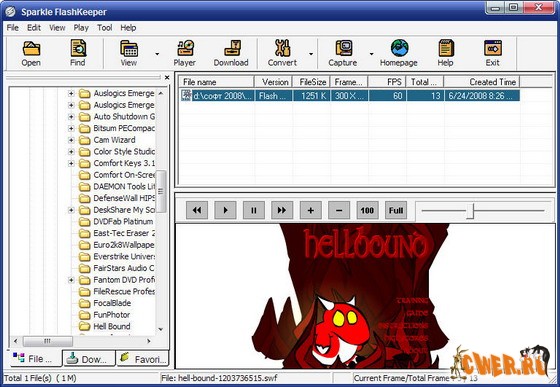Open the Capture dropdown arrow

371,54
